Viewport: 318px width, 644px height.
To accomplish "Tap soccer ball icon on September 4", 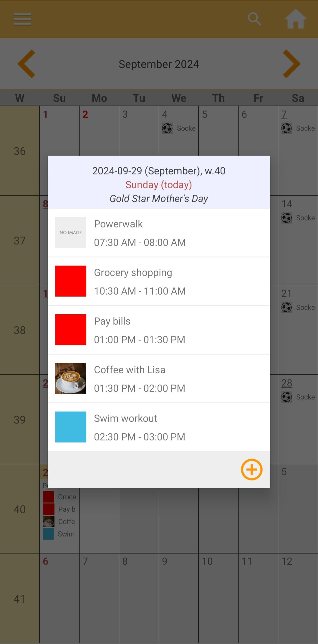I will [168, 128].
